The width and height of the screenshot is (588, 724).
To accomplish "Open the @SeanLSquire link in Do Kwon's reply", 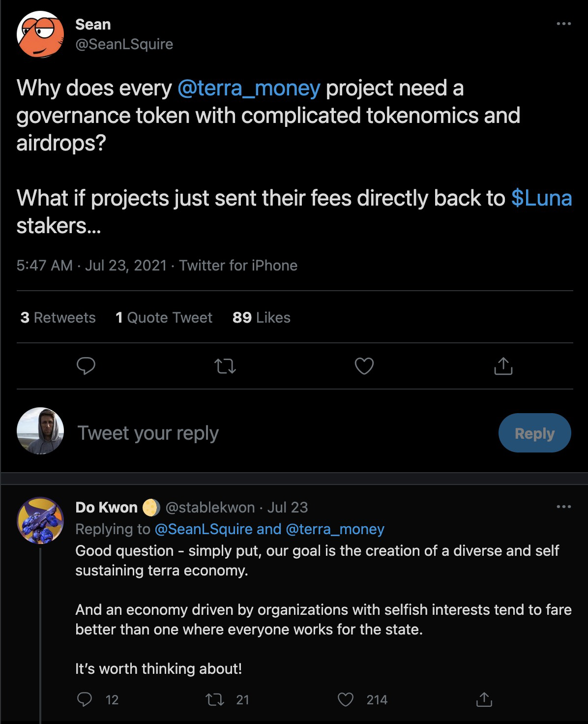I will (x=204, y=529).
